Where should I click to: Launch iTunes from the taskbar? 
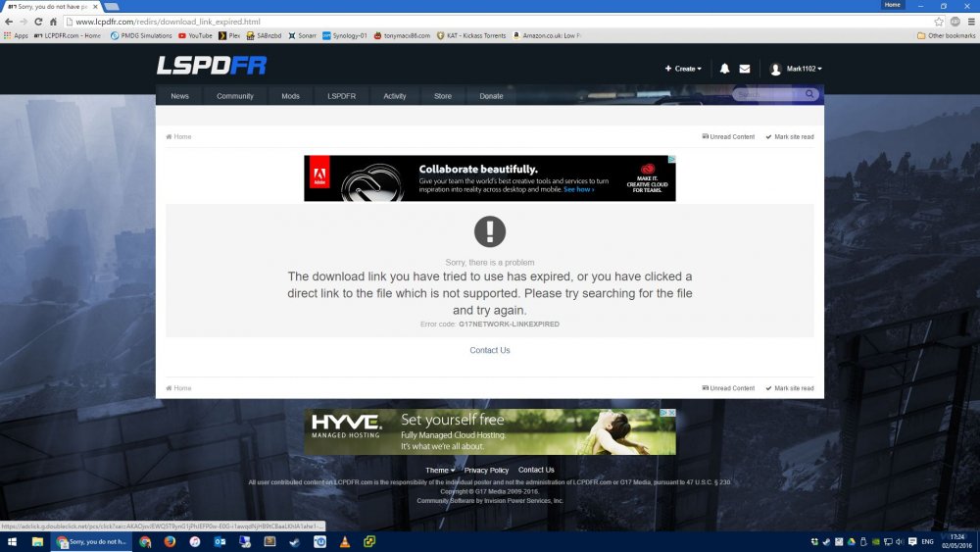click(x=195, y=541)
